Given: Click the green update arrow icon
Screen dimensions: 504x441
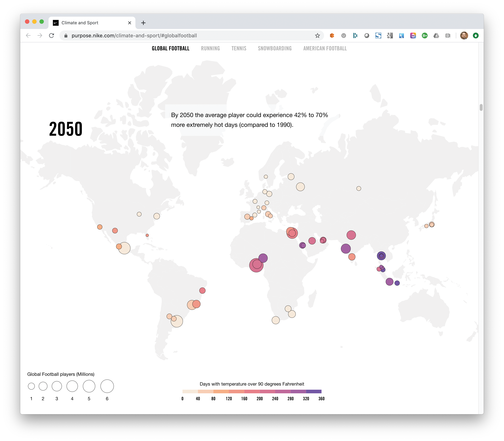Looking at the screenshot, I should point(476,36).
